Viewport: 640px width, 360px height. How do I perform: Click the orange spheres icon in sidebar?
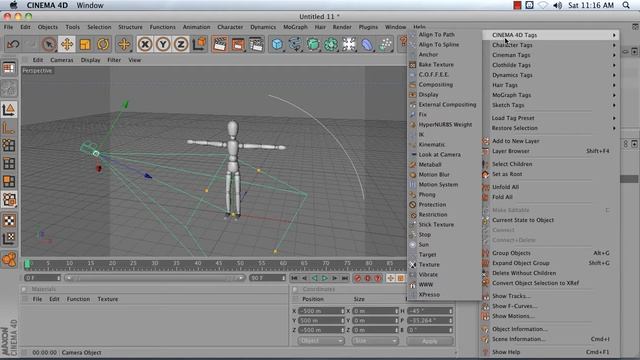pyautogui.click(x=9, y=259)
